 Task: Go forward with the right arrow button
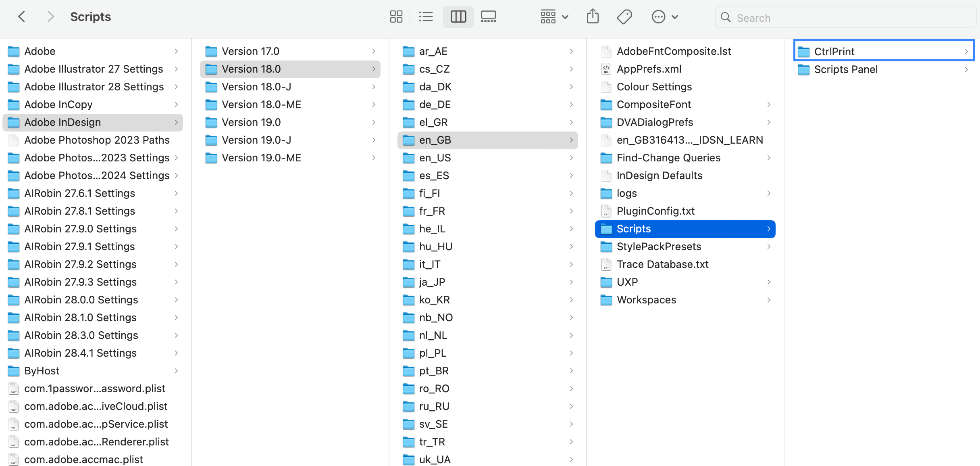pos(50,17)
